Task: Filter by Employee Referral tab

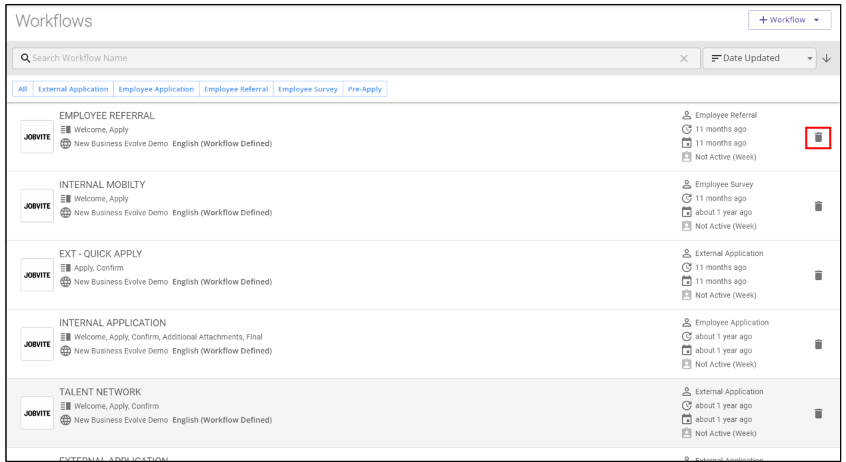Action: point(236,89)
